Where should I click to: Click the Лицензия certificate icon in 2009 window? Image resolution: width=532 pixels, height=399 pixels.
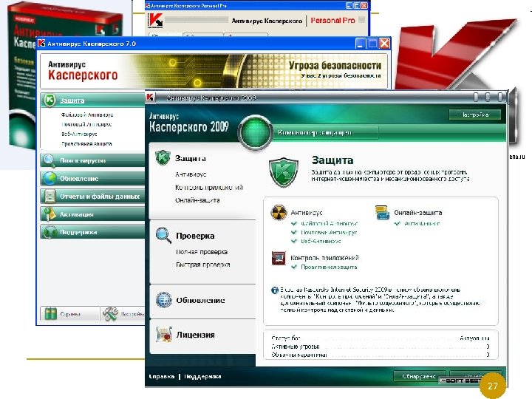[x=164, y=335]
